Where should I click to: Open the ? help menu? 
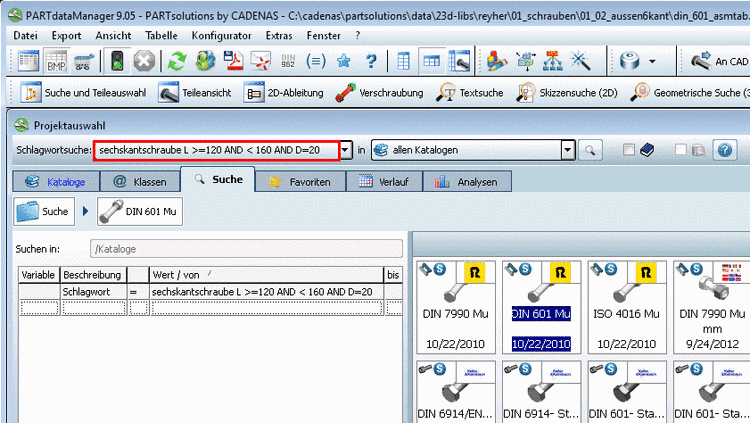(x=358, y=35)
